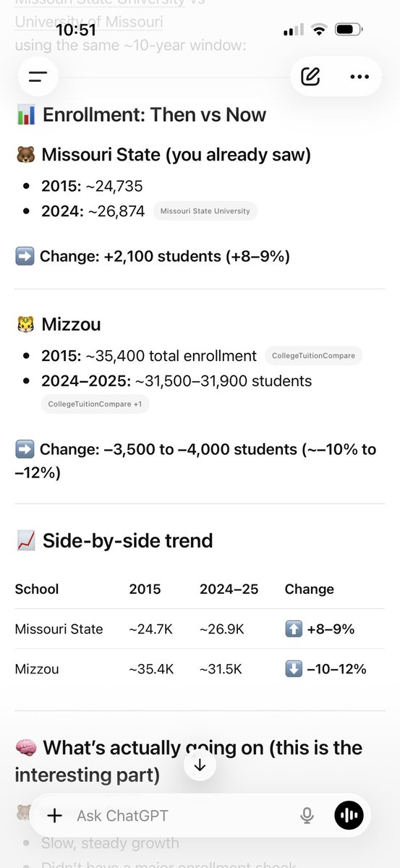
Task: Tap the 2024–25 column header
Action: pos(229,589)
